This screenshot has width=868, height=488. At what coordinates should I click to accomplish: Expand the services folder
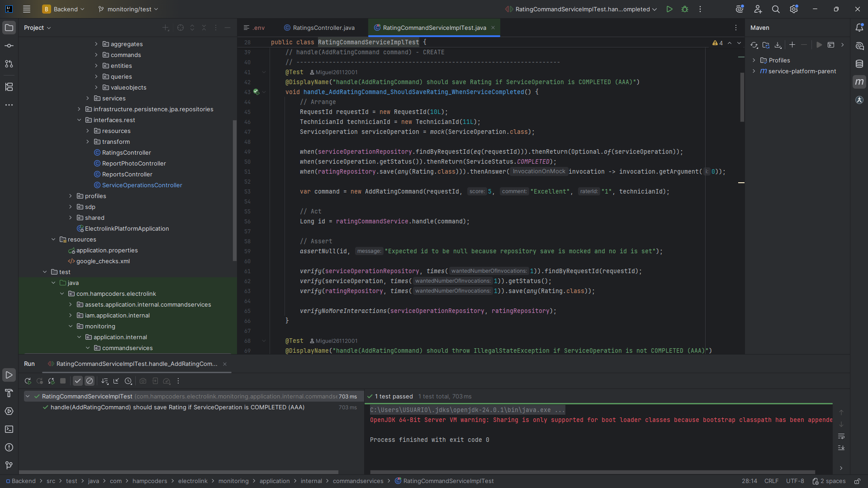pos(87,98)
